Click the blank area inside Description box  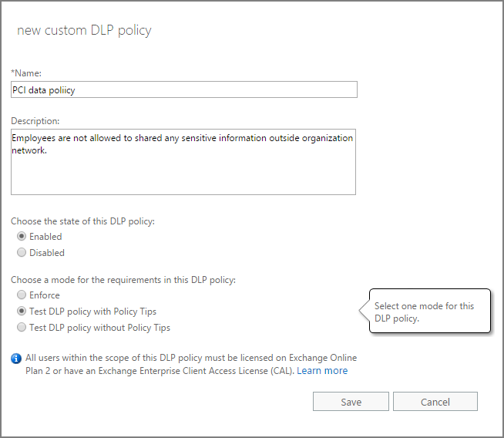pyautogui.click(x=183, y=174)
